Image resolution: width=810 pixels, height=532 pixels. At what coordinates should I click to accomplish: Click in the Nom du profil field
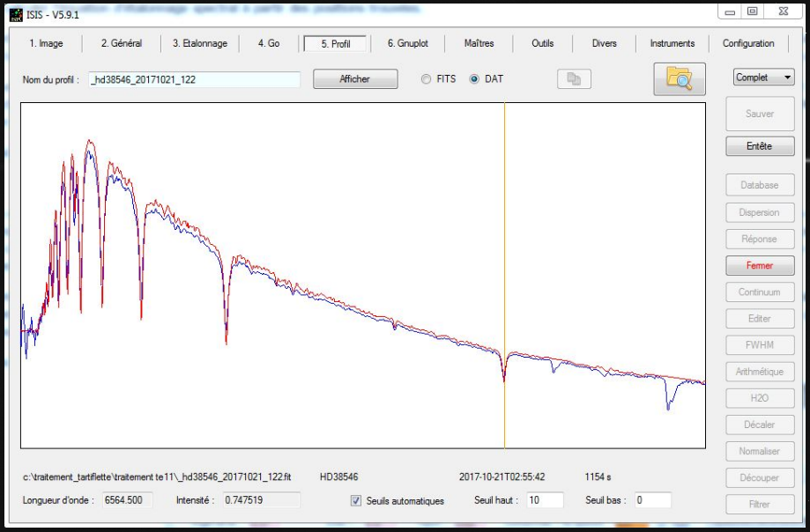194,79
